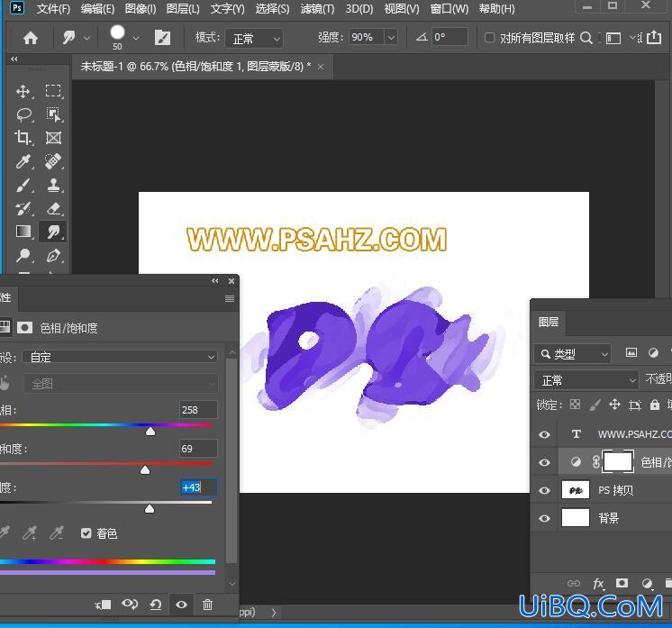Viewport: 672px width, 628px height.
Task: Select the Gradient tool
Action: 23,232
